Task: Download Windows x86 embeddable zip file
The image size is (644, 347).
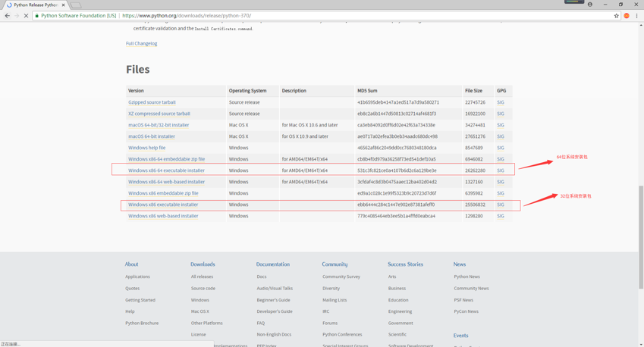Action: [163, 193]
